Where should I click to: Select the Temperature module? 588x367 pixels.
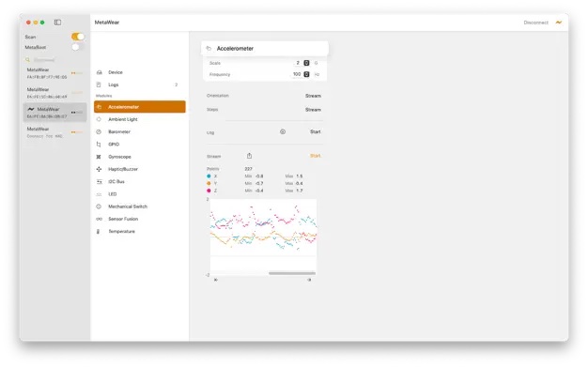pos(140,231)
